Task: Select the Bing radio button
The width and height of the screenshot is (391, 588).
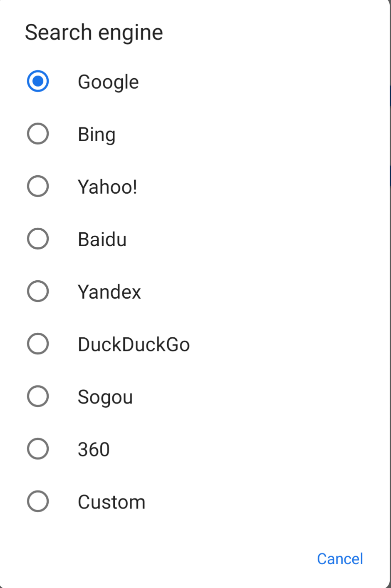Action: point(38,134)
